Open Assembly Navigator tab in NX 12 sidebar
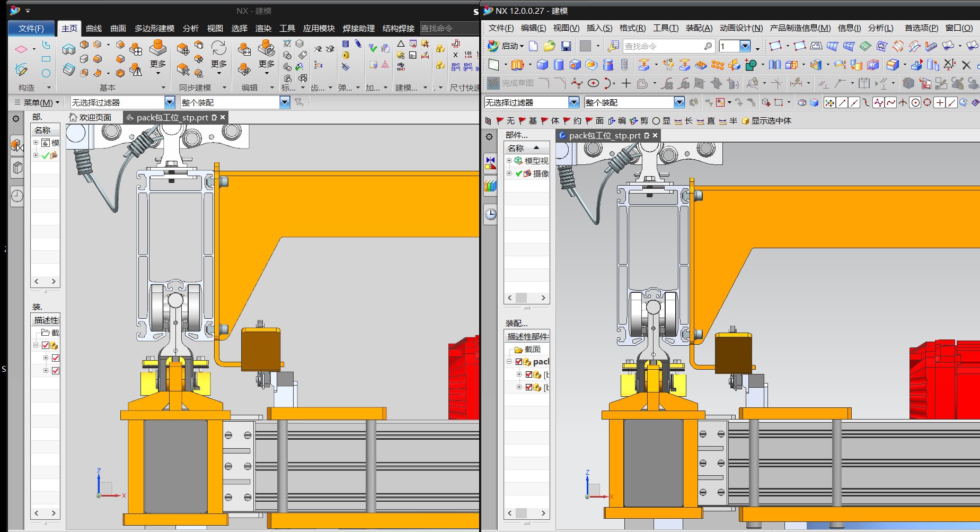Screen dimensions: 980x532 (491, 163)
